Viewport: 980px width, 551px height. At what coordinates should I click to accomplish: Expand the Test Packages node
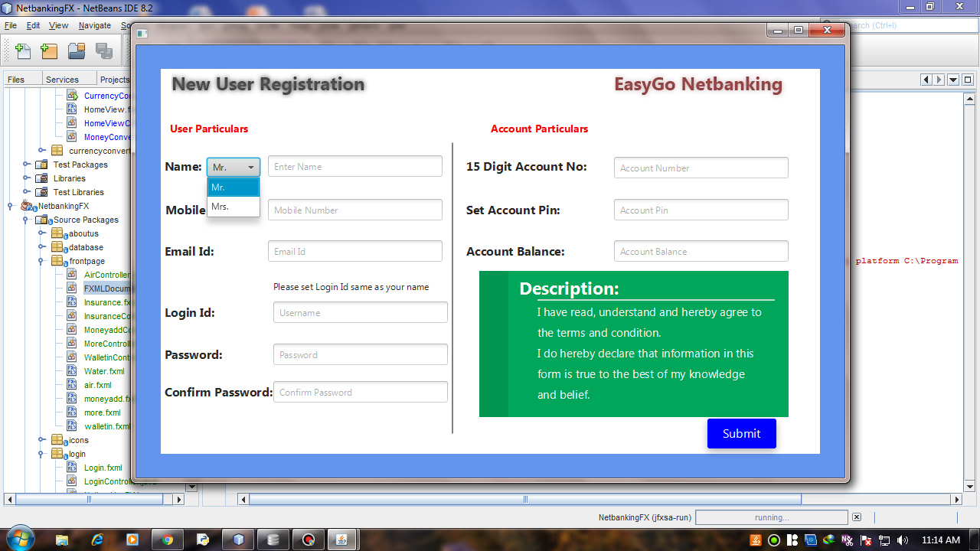(x=26, y=165)
